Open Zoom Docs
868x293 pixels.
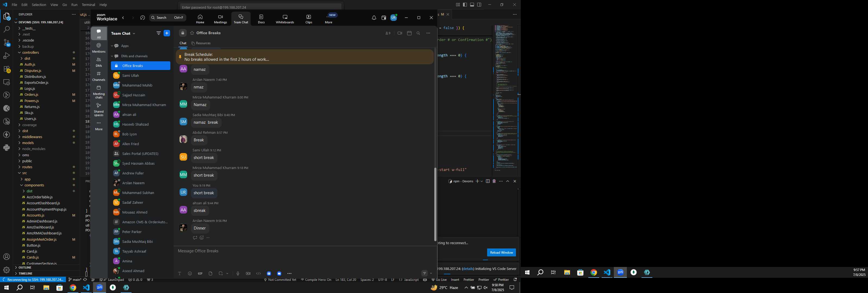coord(261,19)
